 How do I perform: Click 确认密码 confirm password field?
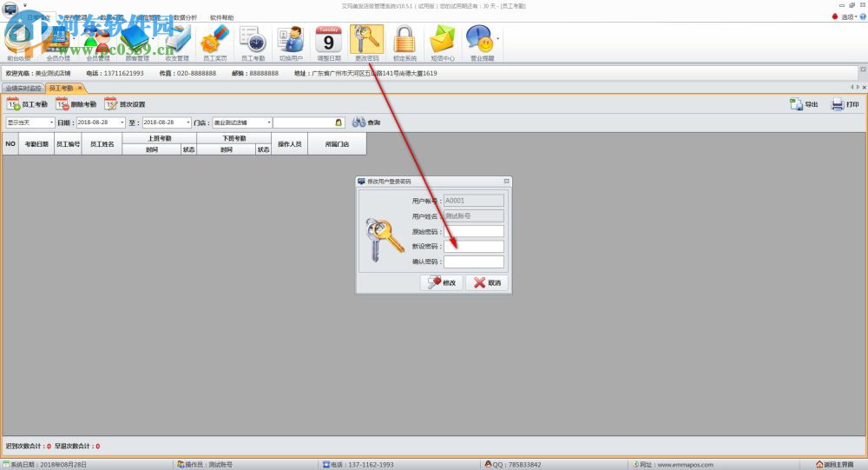coord(474,261)
